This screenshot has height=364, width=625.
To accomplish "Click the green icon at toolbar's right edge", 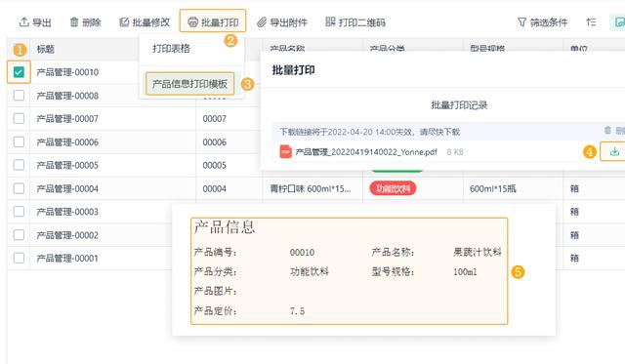I will [x=618, y=22].
